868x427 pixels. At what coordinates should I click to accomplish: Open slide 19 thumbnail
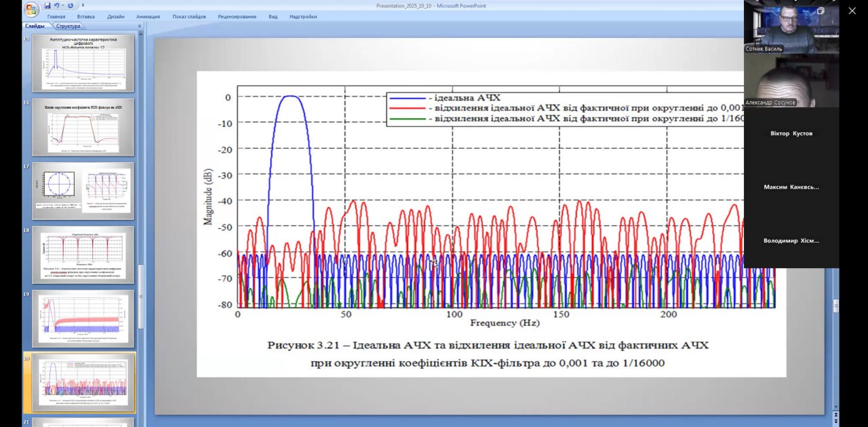coord(83,318)
